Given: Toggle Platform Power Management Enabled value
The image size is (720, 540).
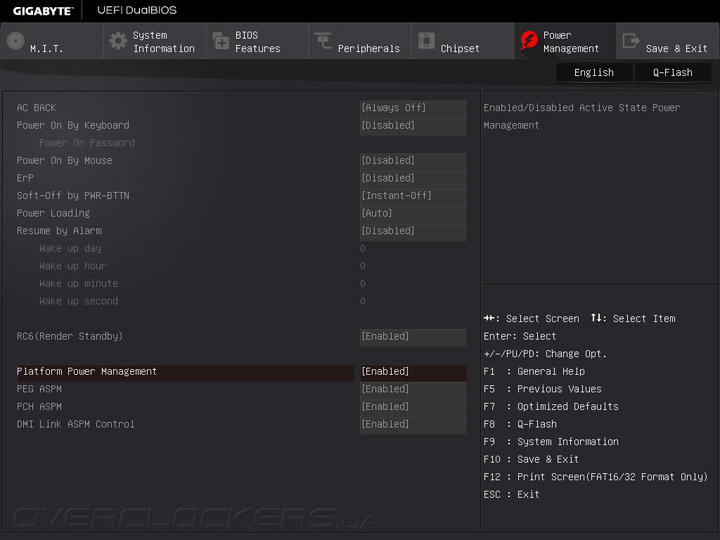Looking at the screenshot, I should [413, 371].
